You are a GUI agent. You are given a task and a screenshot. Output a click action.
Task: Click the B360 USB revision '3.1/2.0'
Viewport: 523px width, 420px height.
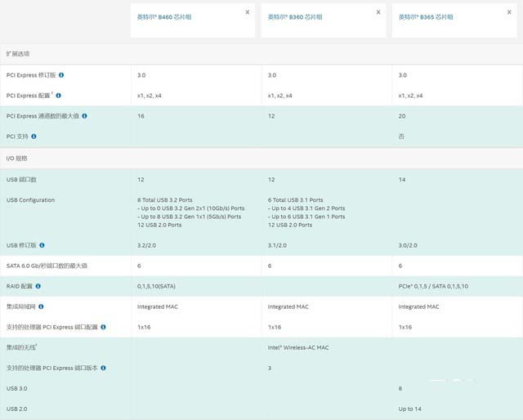pos(277,245)
